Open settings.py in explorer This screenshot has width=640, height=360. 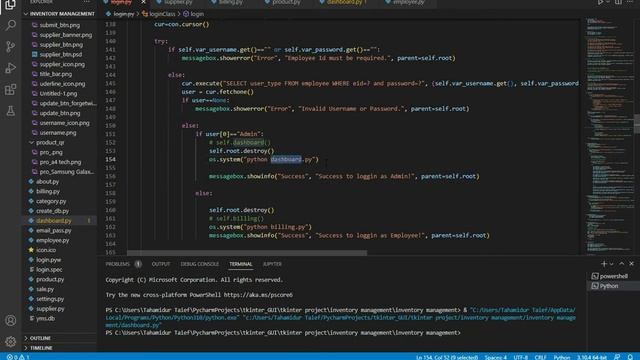50,299
